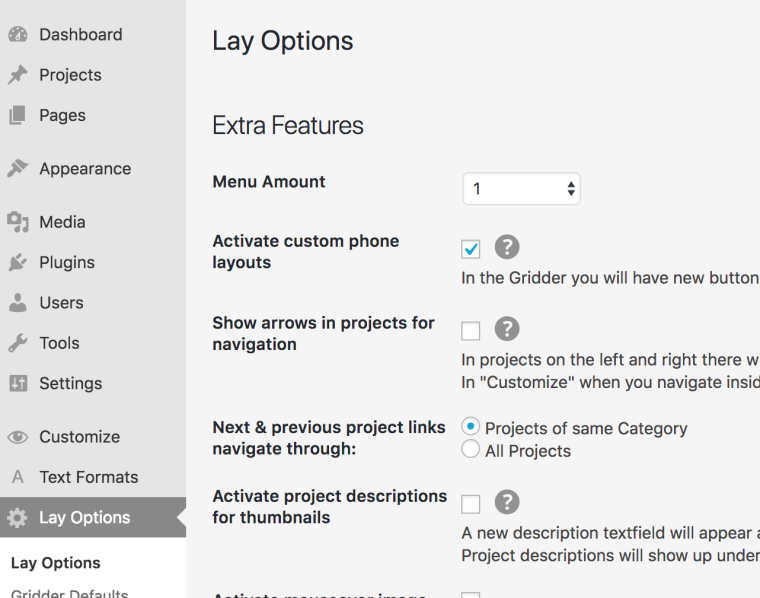Open the Lay Options submenu link
The height and width of the screenshot is (598, 760).
point(55,563)
